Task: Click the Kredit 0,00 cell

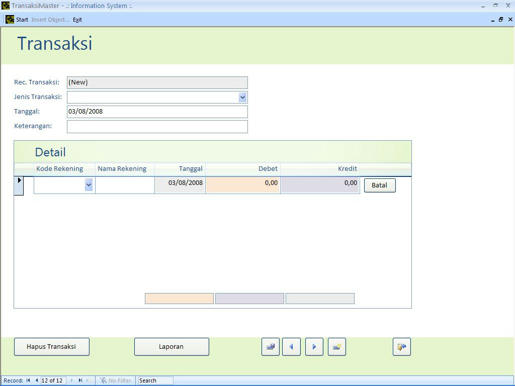Action: 320,185
